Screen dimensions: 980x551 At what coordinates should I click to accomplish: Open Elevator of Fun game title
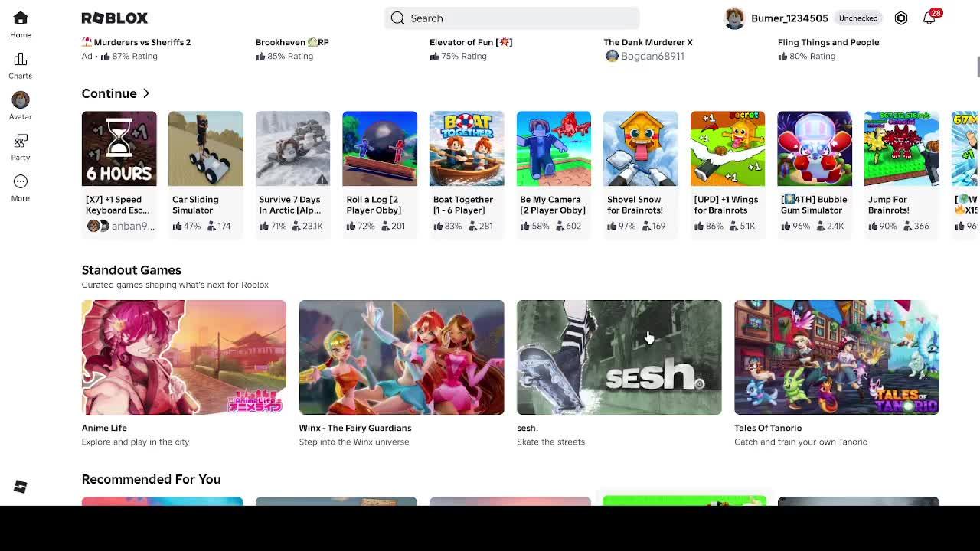coord(471,42)
